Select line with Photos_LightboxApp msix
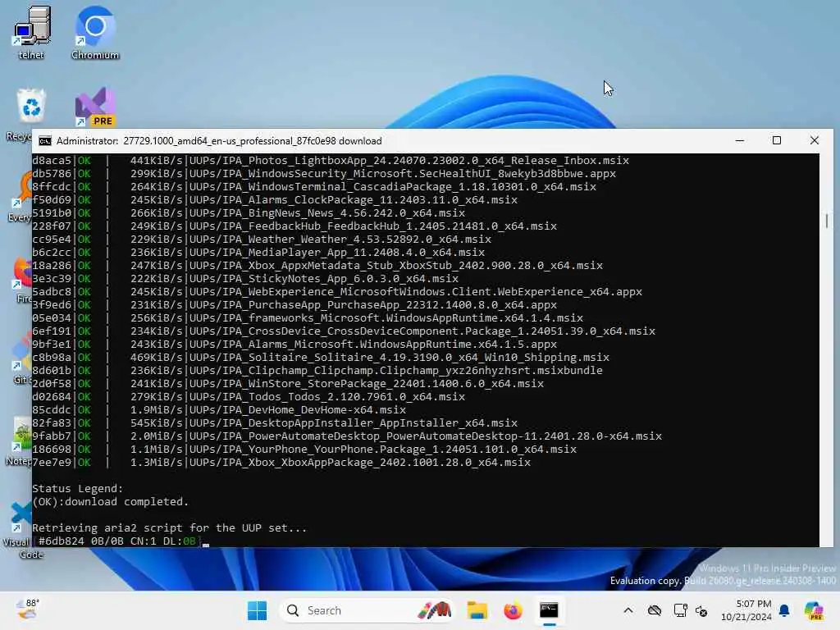 click(330, 160)
